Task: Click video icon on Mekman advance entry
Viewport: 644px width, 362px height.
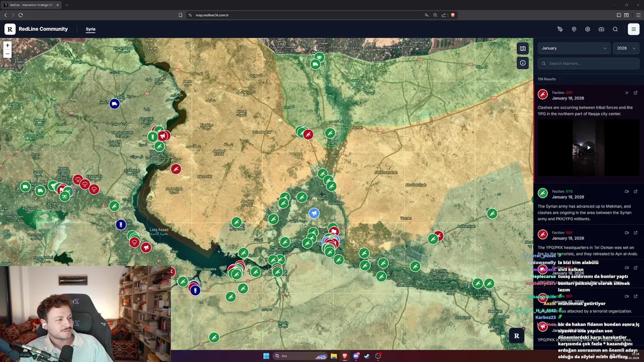Action: click(627, 191)
